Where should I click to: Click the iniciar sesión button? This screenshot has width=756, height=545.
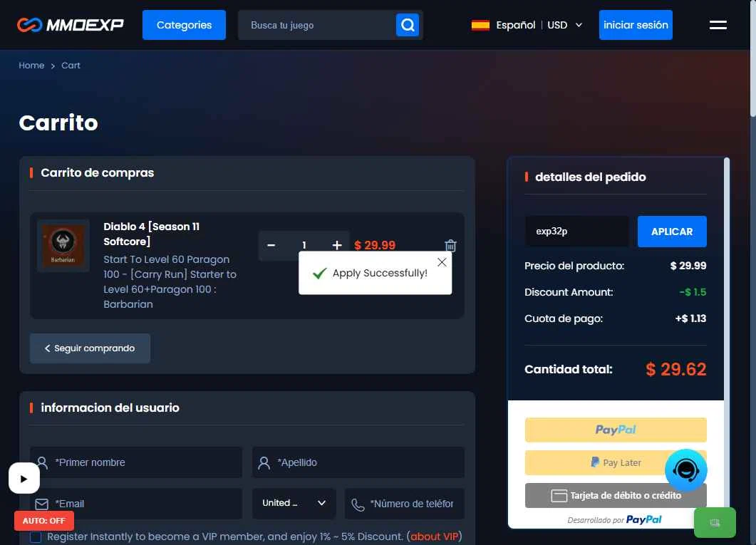point(636,24)
